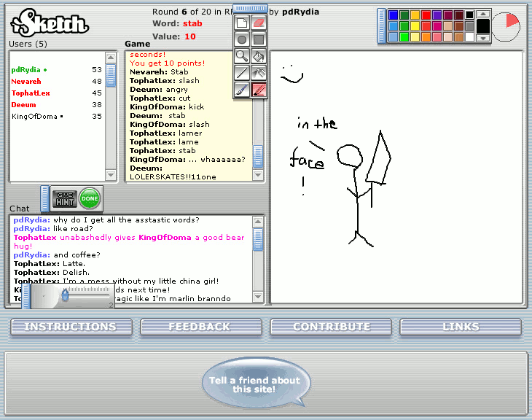Click the Chat scroll-down arrow
The image size is (532, 420).
click(x=258, y=297)
